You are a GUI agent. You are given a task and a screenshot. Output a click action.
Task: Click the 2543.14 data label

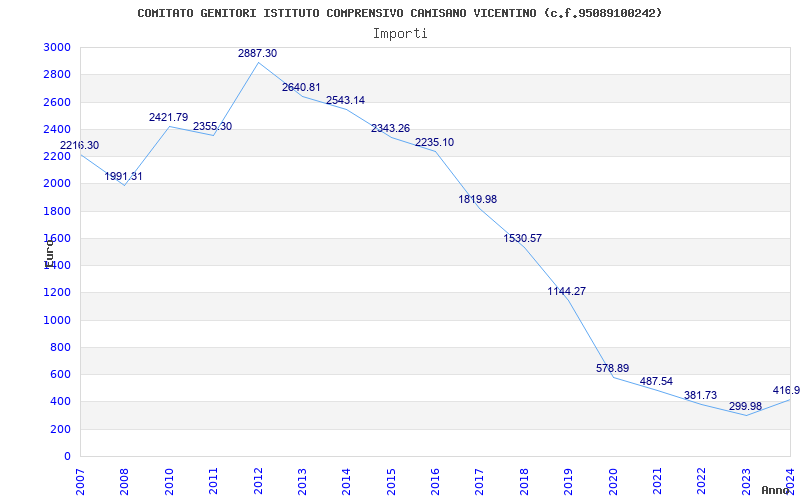(345, 100)
